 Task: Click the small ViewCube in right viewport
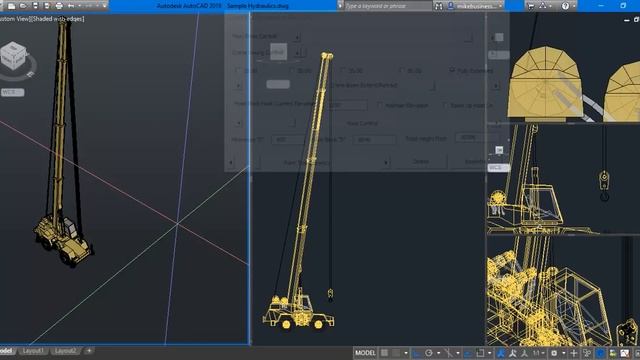click(x=499, y=150)
